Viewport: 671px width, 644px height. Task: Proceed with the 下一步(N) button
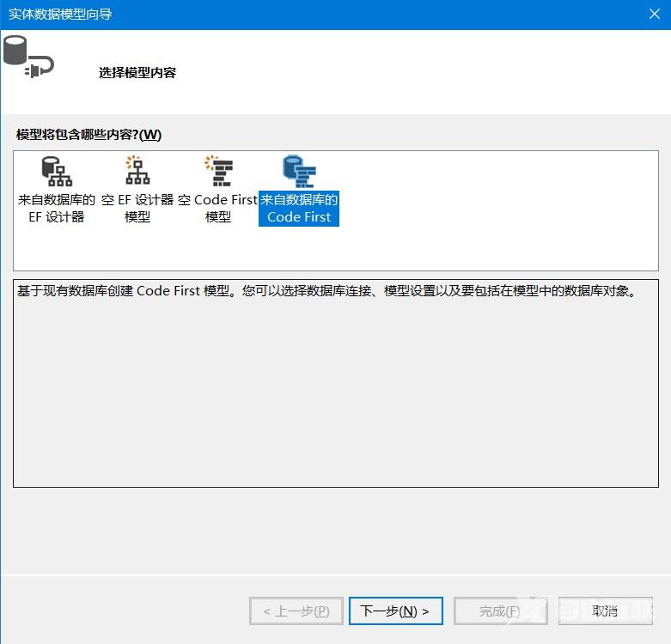pos(395,611)
